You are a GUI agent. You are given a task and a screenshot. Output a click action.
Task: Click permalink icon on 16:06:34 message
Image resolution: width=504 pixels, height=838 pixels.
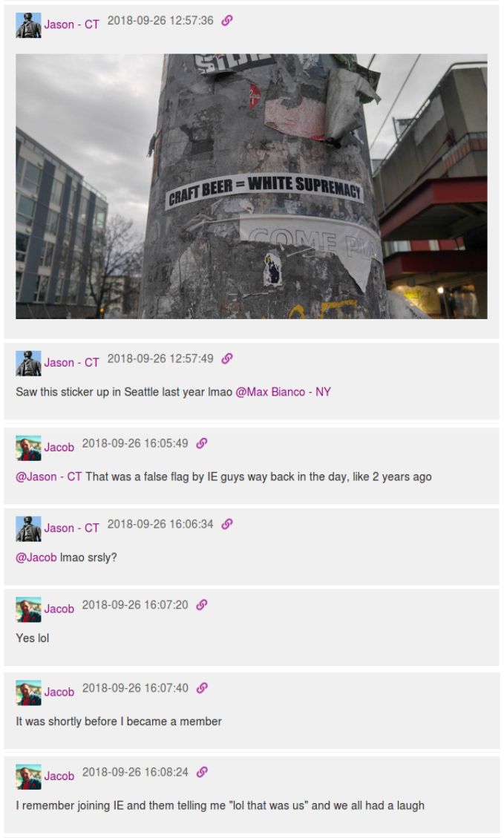227,524
